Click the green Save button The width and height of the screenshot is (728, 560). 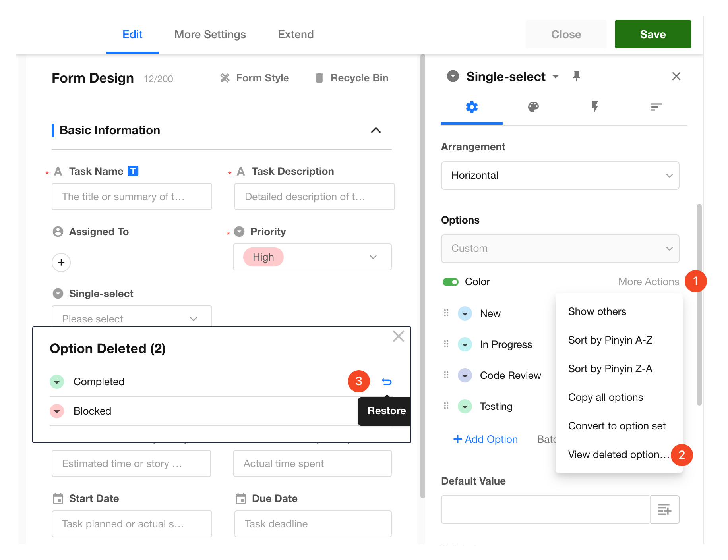652,35
